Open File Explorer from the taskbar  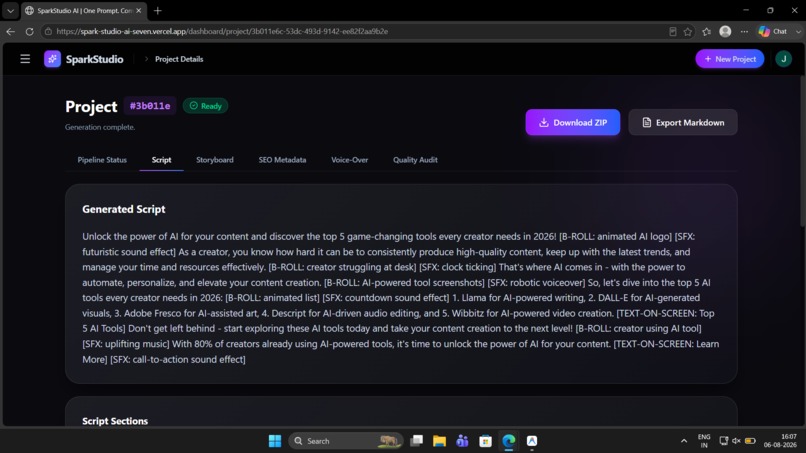[439, 441]
